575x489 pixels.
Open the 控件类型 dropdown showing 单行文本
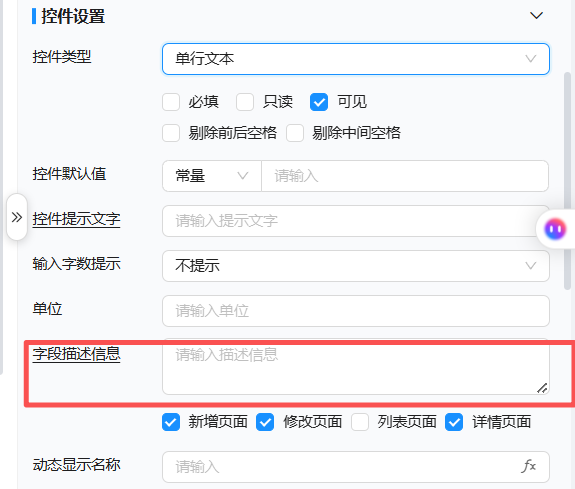click(356, 59)
